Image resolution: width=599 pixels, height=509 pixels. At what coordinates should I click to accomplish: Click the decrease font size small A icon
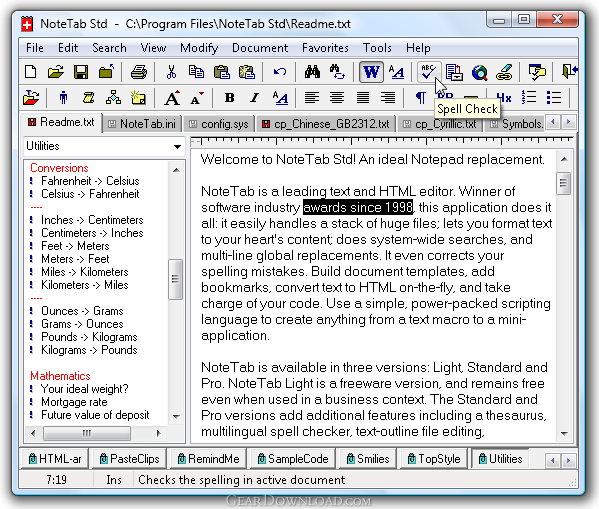(x=197, y=99)
